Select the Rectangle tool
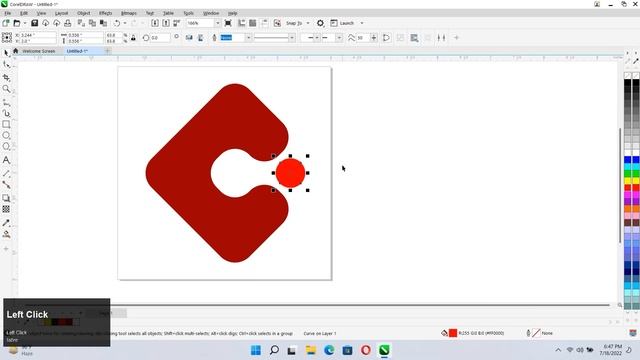The image size is (640, 360). (x=6, y=124)
